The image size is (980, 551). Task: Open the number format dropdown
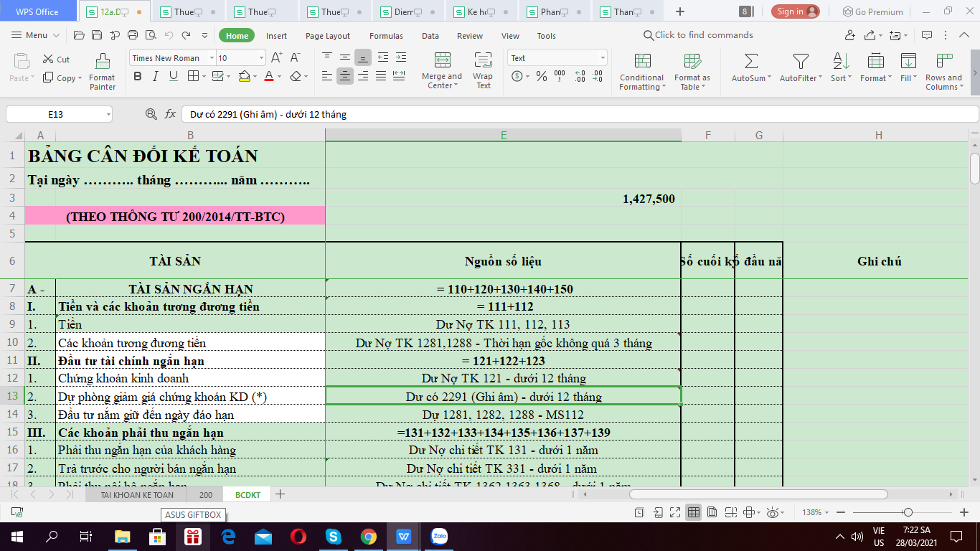(x=603, y=58)
